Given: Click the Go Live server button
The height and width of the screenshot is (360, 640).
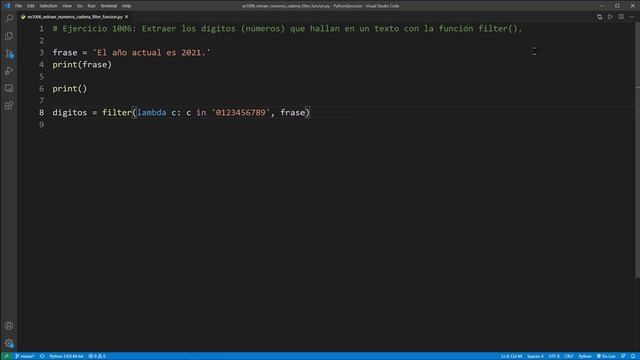Looking at the screenshot, I should click(606, 356).
